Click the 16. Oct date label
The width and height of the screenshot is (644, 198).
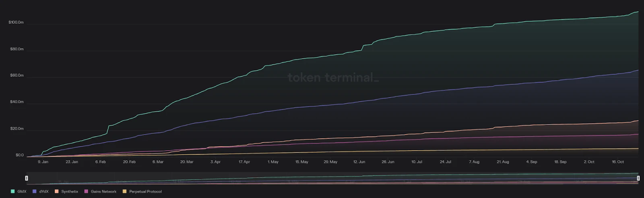(x=618, y=162)
